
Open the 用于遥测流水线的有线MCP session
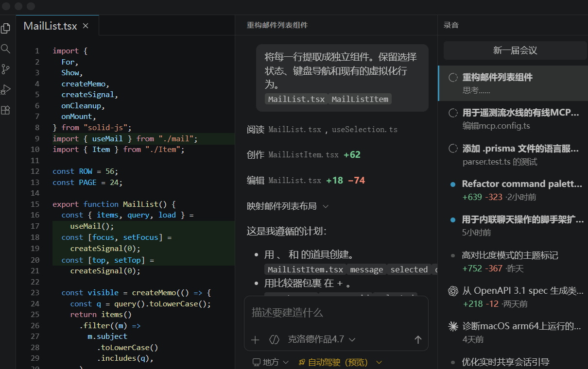(513, 119)
